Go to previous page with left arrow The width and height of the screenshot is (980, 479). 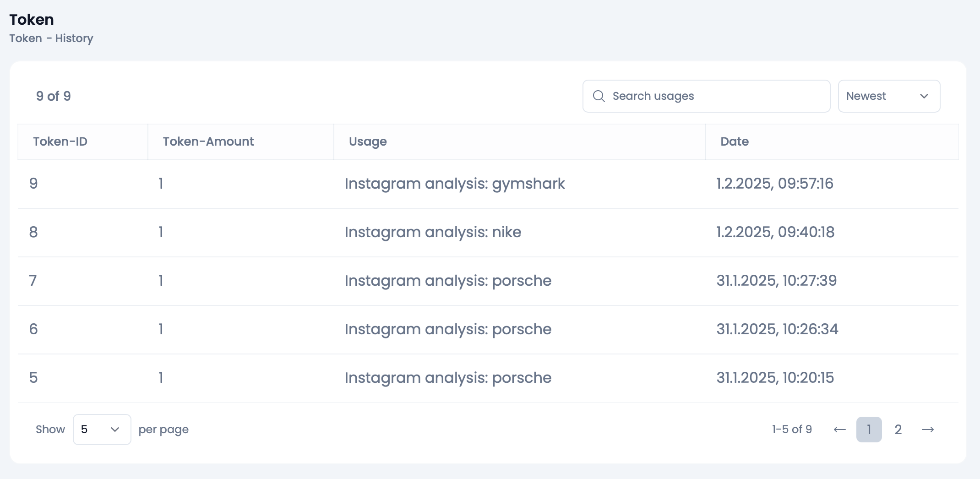[839, 430]
